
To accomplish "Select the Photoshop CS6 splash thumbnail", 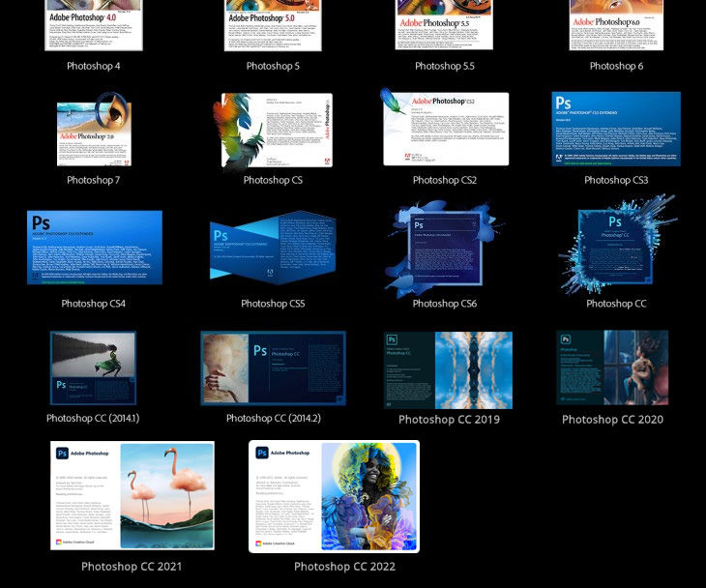I will [445, 249].
